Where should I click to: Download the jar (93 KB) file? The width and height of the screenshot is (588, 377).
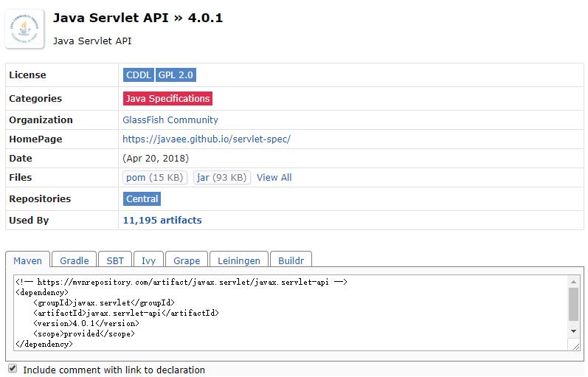[221, 177]
